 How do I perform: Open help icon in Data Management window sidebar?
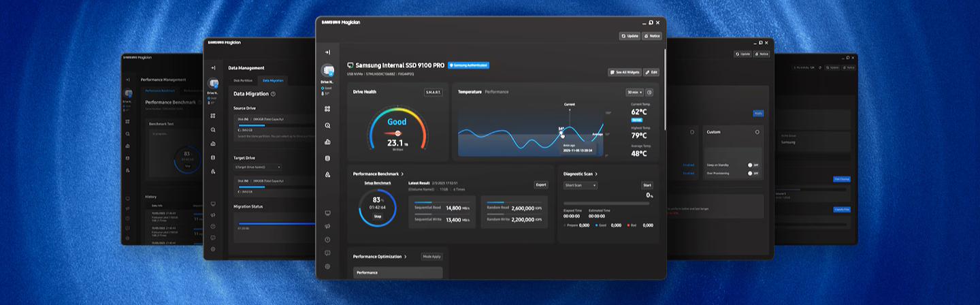pyautogui.click(x=213, y=226)
